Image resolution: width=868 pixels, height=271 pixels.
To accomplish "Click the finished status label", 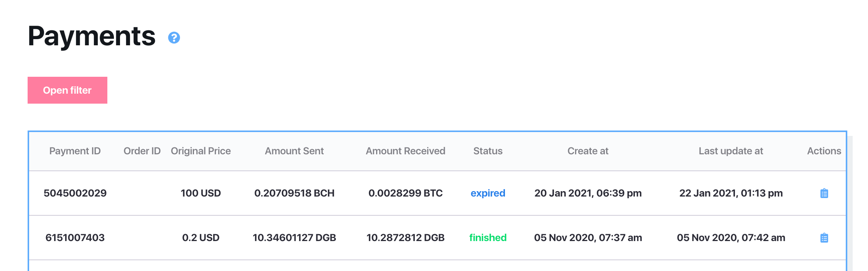I will (488, 237).
